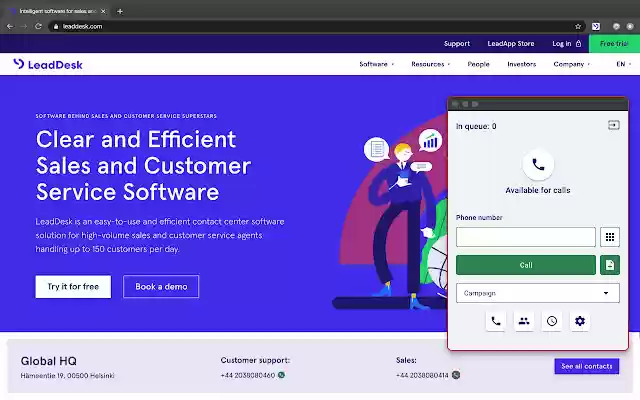
Task: Click the green Free trial button
Action: tap(614, 44)
